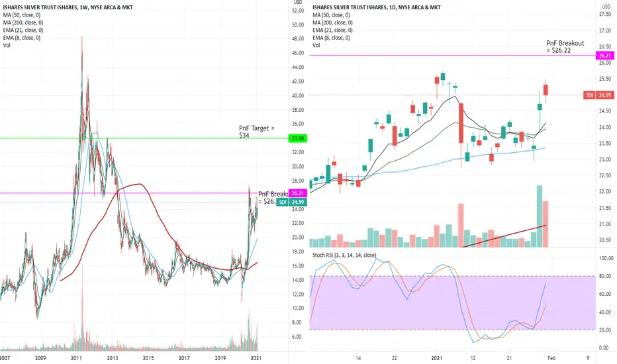This screenshot has height=364, width=617.
Task: Click the 80.00 level on the Stoch RSI axis
Action: tap(606, 276)
